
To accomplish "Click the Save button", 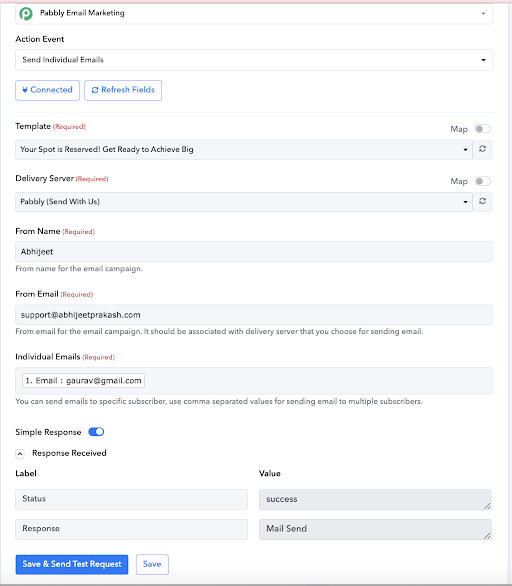I will pos(152,564).
